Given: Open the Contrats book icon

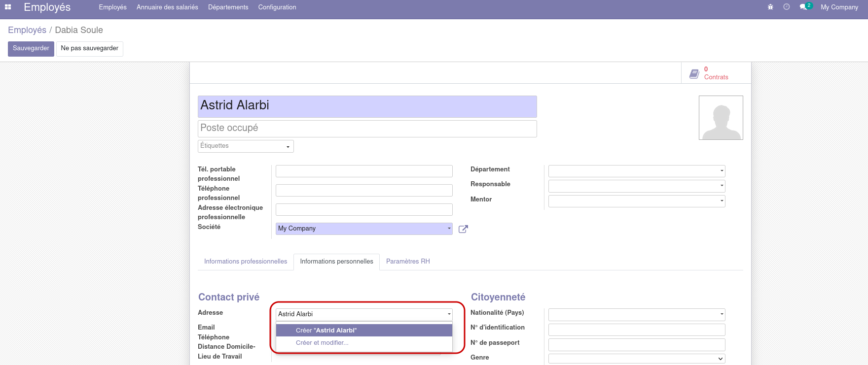Looking at the screenshot, I should click(x=694, y=74).
